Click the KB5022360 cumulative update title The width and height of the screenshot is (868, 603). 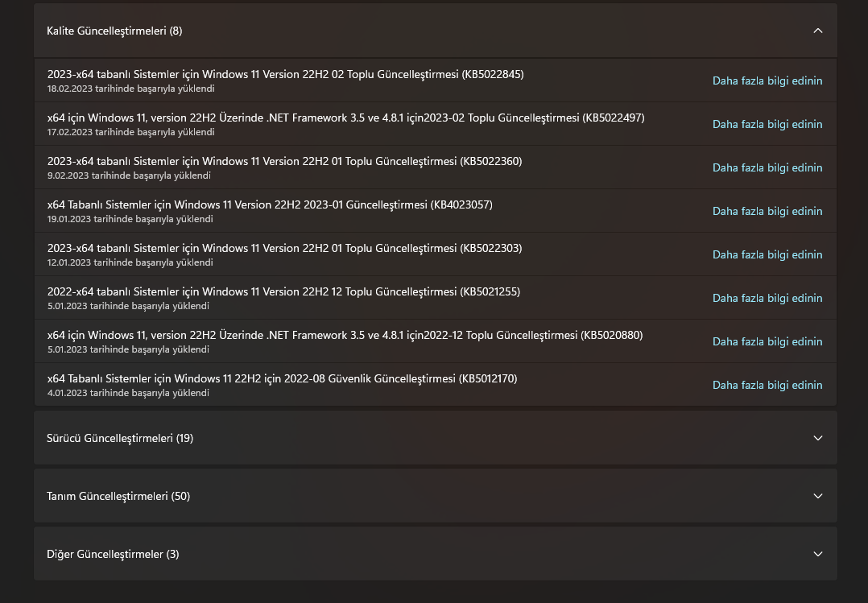pyautogui.click(x=284, y=161)
